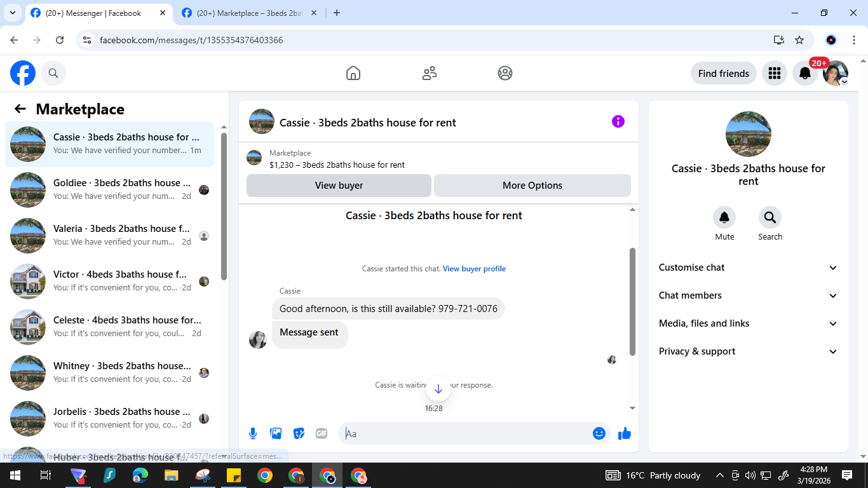Open a new browser tab
The image size is (868, 488).
pyautogui.click(x=337, y=13)
